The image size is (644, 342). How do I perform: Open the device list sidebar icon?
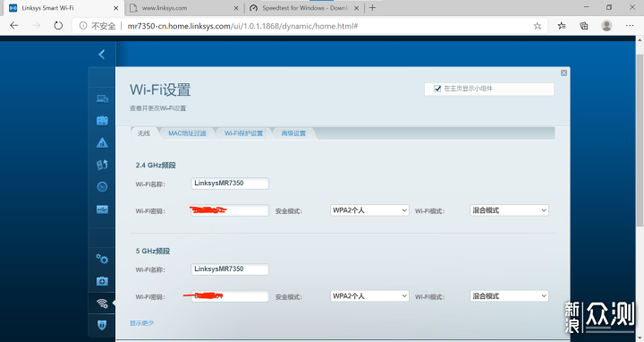[102, 98]
